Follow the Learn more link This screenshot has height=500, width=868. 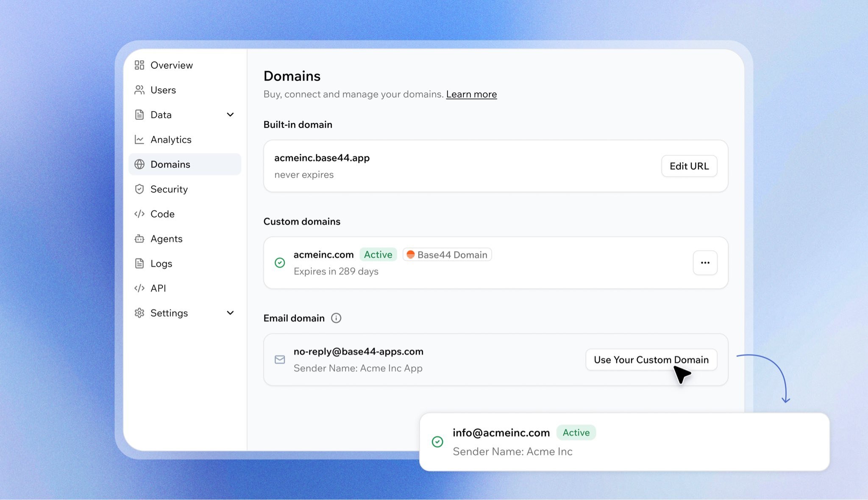pyautogui.click(x=471, y=94)
